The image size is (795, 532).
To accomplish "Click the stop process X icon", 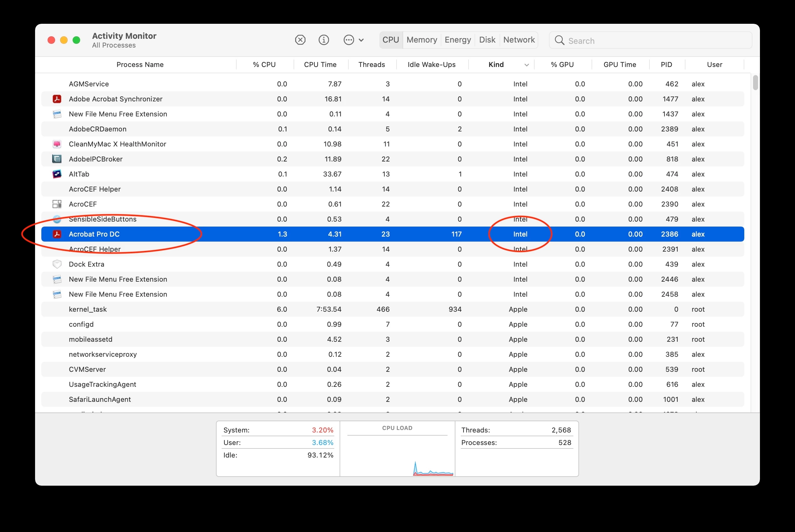I will pyautogui.click(x=300, y=40).
